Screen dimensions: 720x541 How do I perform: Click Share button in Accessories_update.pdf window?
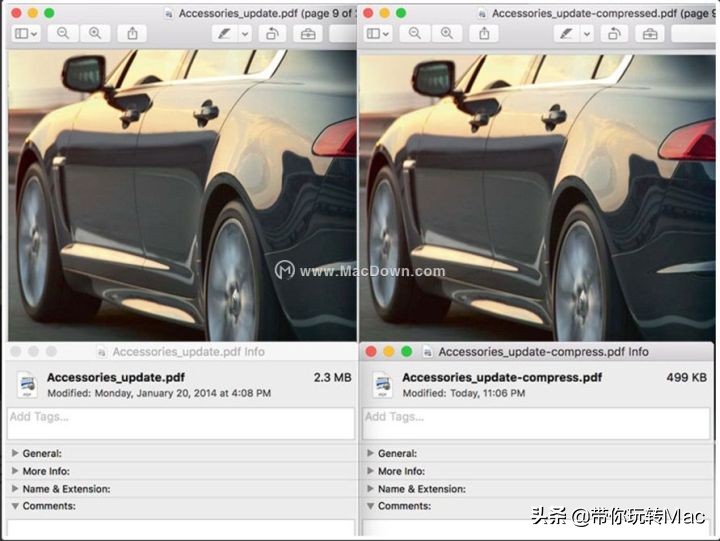tap(132, 34)
